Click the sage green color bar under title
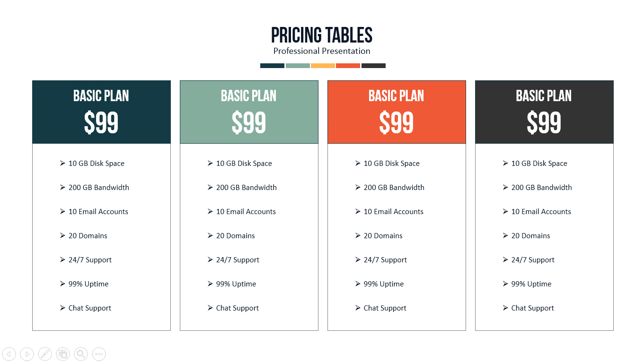 click(298, 66)
